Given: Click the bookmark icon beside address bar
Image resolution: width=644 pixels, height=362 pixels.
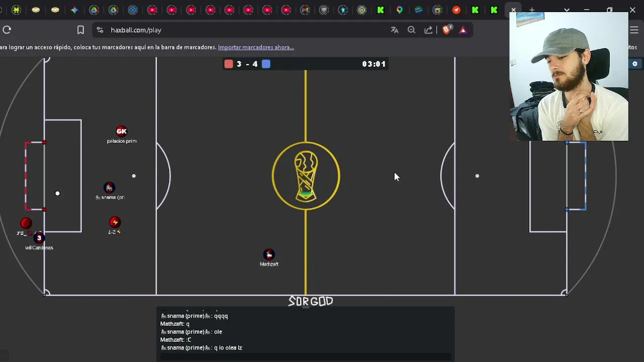Looking at the screenshot, I should coord(80,30).
